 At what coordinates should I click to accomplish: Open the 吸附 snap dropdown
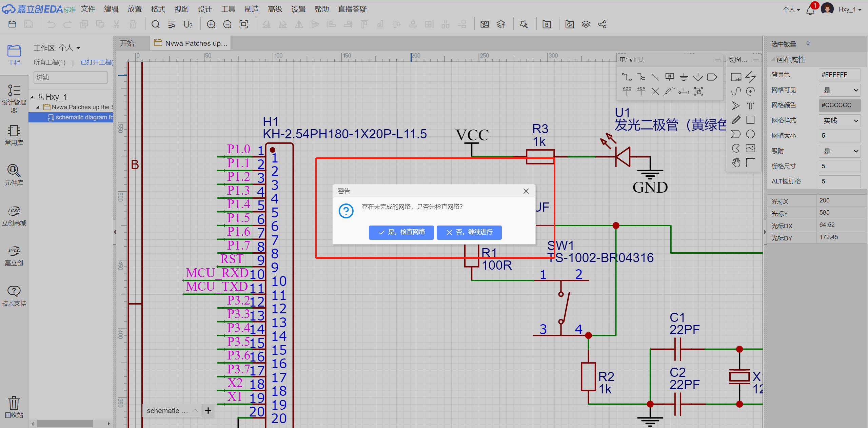point(840,151)
